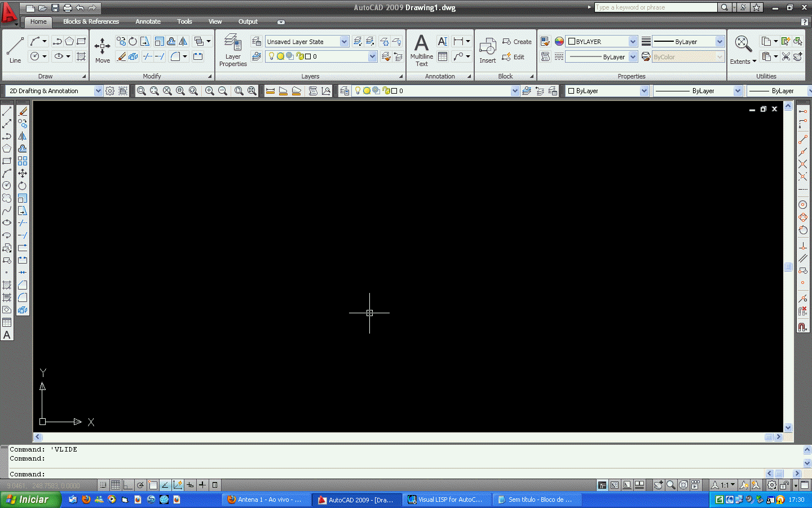
Task: Expand the Draw panel flyout arrow
Action: click(x=84, y=76)
